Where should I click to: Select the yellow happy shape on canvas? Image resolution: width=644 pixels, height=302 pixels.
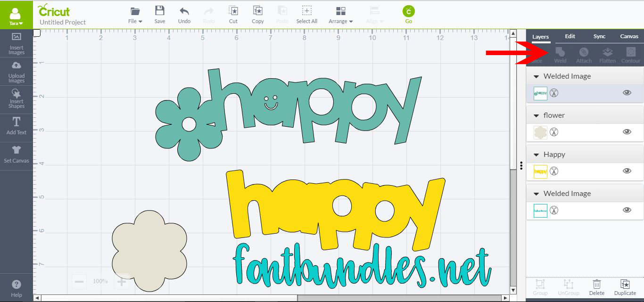[335, 210]
